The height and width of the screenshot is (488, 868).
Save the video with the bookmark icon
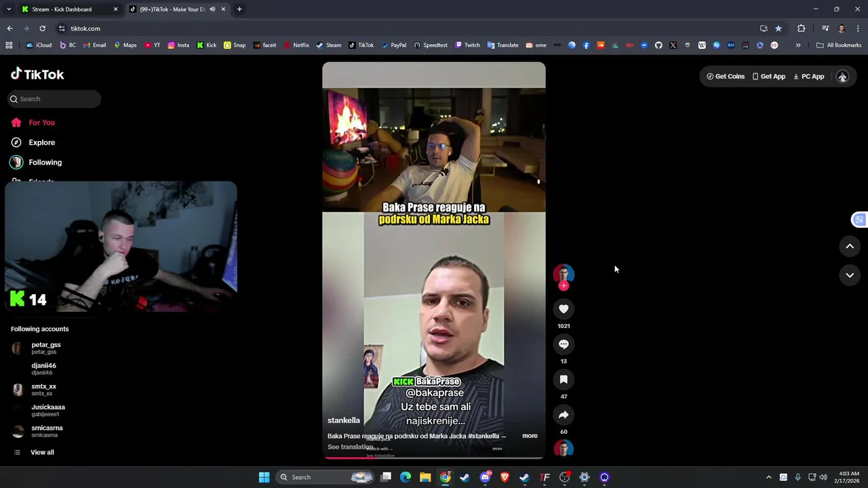[x=564, y=380]
